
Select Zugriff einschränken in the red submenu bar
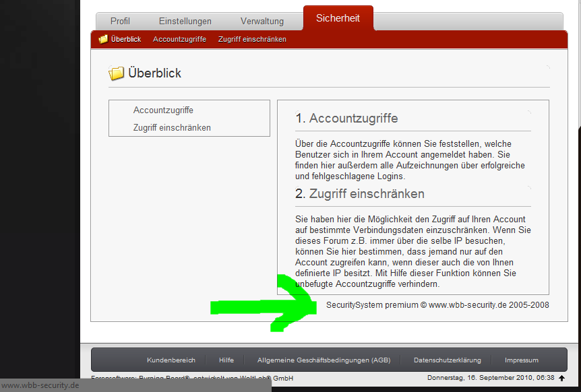pyautogui.click(x=252, y=39)
